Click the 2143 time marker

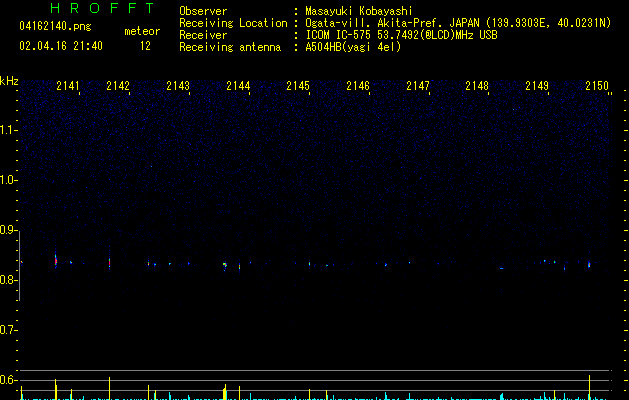(178, 86)
